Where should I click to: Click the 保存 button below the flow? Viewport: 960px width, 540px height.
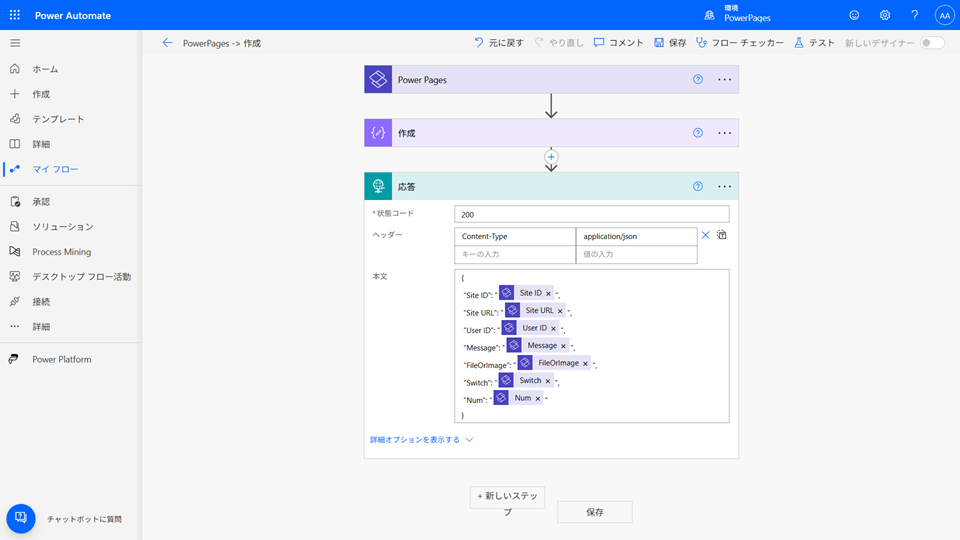594,512
